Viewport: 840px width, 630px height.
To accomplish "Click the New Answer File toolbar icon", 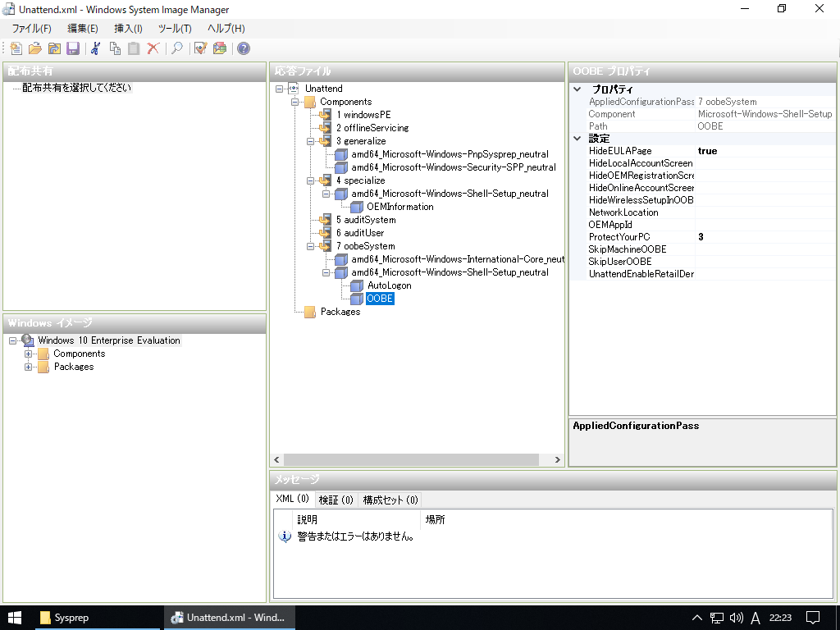I will click(16, 48).
